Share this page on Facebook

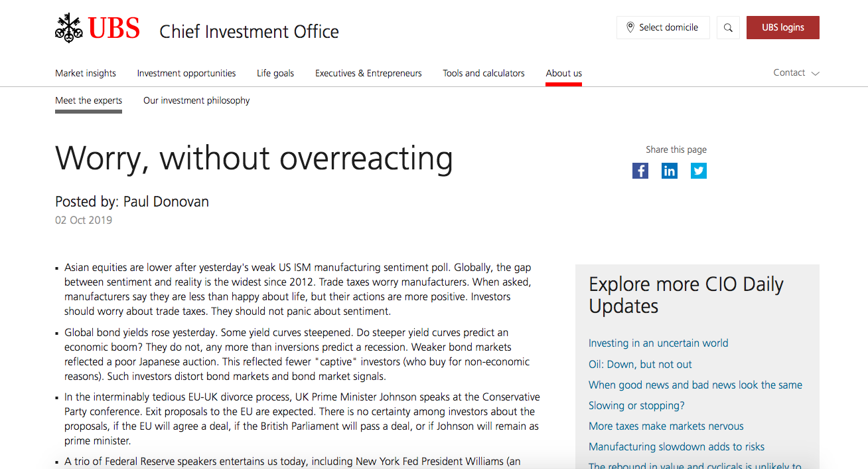640,171
